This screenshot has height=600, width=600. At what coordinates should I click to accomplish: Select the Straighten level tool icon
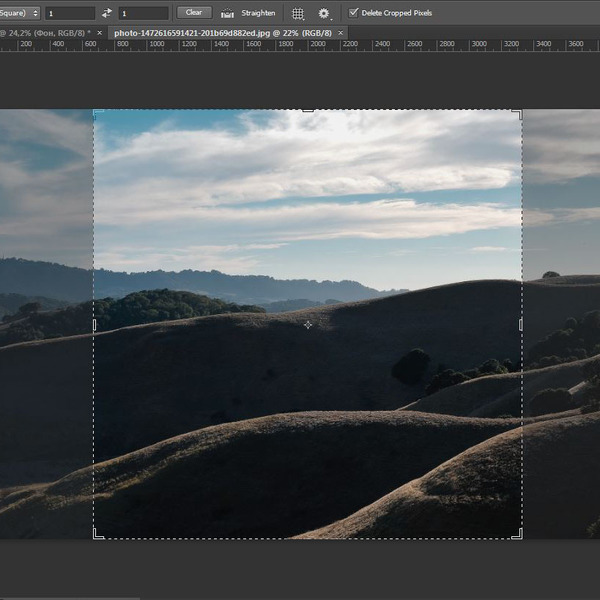(227, 13)
